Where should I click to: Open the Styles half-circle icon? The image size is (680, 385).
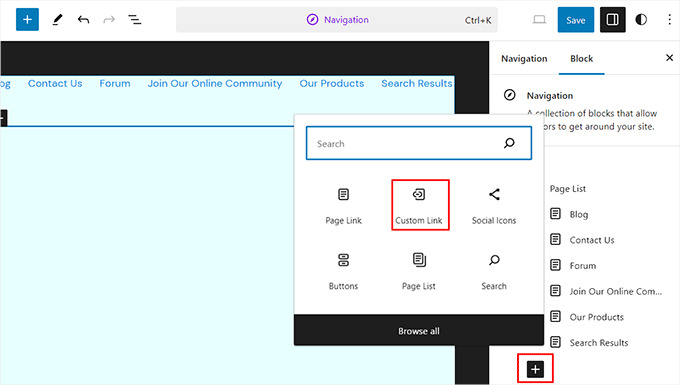(x=641, y=20)
